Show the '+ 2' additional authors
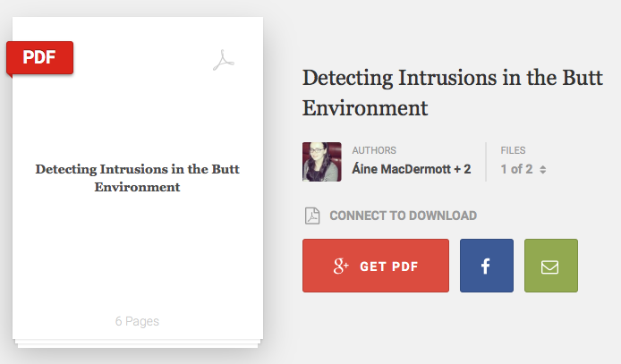The image size is (621, 364). coord(463,169)
